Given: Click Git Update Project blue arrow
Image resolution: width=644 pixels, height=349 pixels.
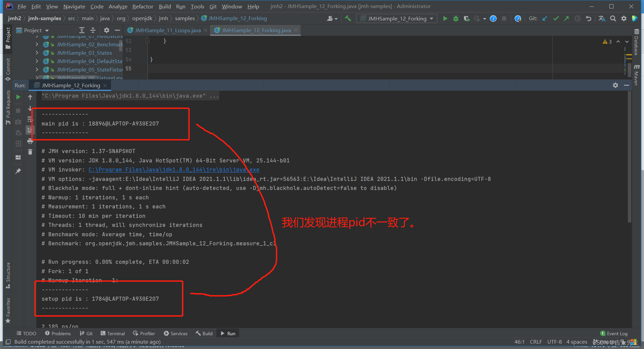Looking at the screenshot, I should click(545, 18).
